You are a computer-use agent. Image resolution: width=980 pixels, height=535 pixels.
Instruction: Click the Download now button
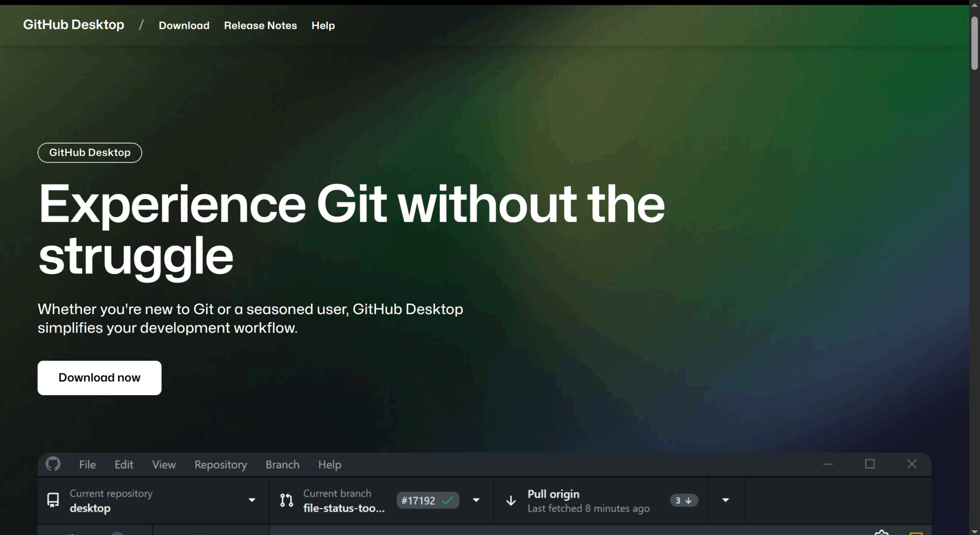point(99,377)
